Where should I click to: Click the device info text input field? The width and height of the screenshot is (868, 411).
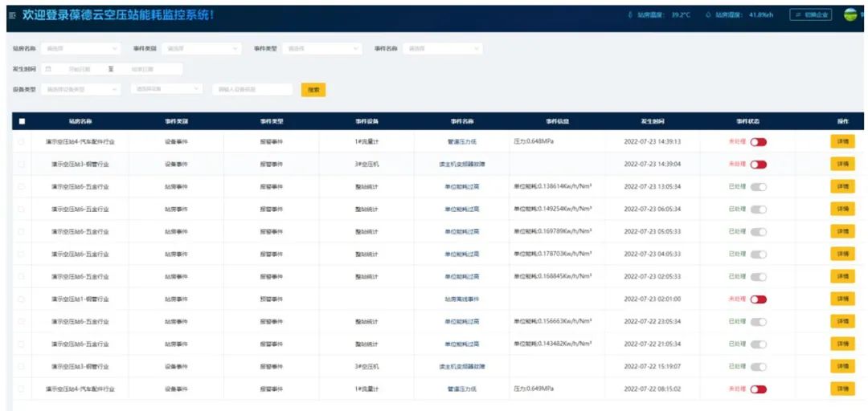click(252, 89)
